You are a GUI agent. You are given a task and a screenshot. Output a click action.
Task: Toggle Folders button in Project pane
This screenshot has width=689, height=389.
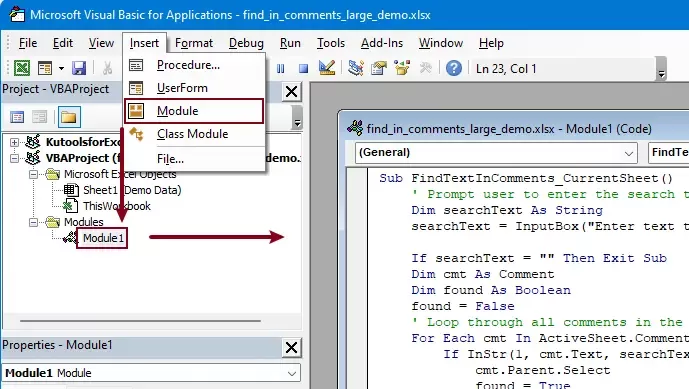[x=69, y=117]
